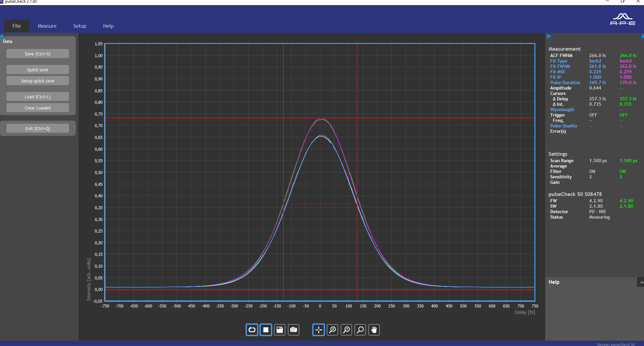Click the Clear Loaded button
644x346 pixels.
pyautogui.click(x=38, y=108)
